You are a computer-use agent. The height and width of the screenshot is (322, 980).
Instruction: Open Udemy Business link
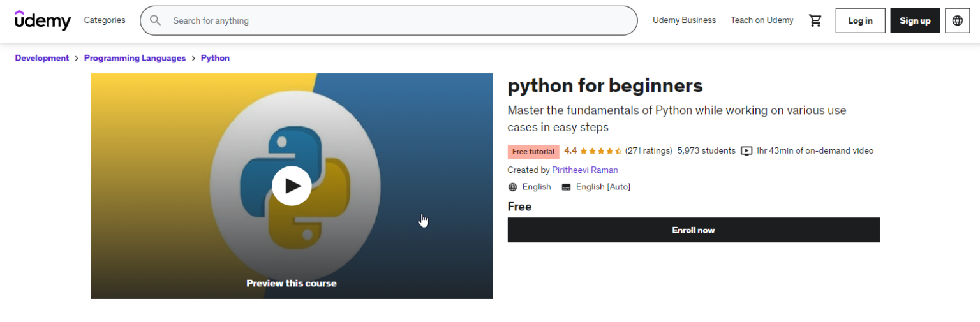tap(684, 20)
